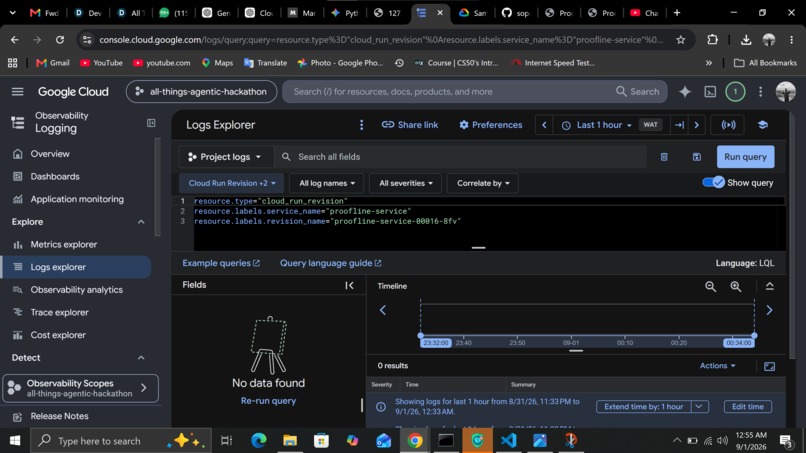This screenshot has width=806, height=453.
Task: Click the Run query button
Action: coord(745,157)
